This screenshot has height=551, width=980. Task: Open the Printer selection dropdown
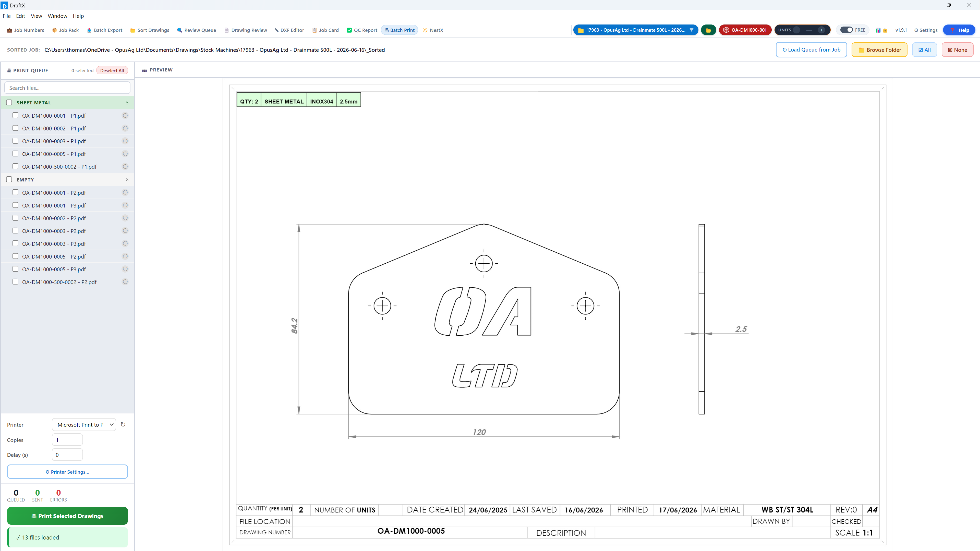coord(84,425)
